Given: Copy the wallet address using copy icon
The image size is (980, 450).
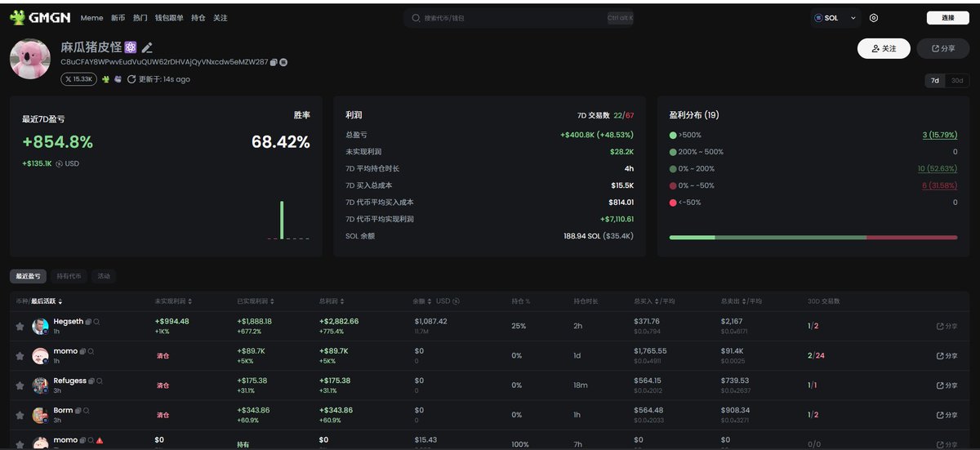Looking at the screenshot, I should click(274, 62).
